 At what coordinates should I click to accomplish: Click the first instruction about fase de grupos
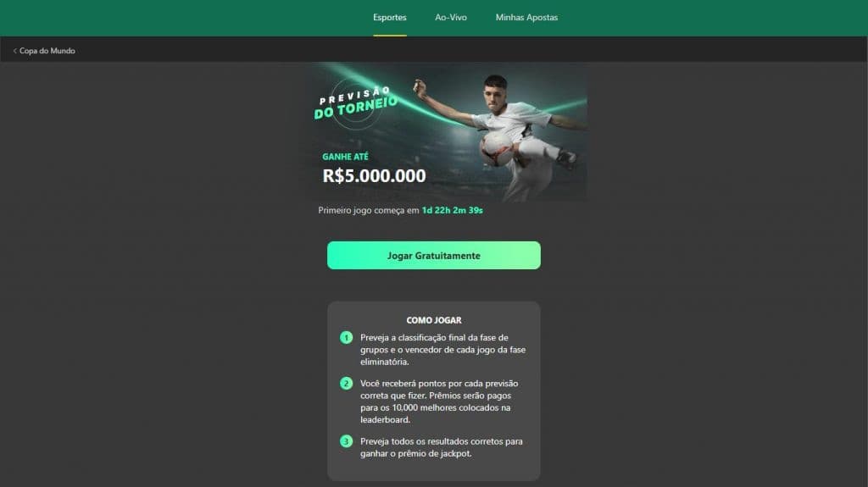click(442, 350)
